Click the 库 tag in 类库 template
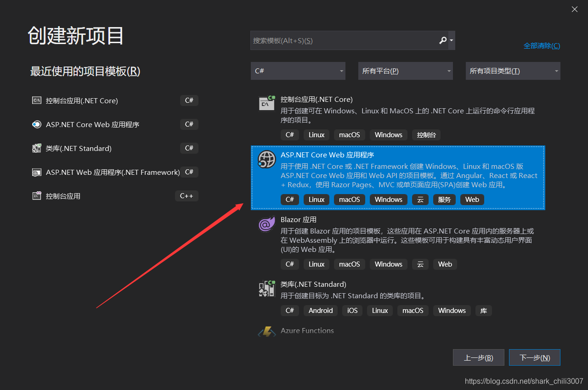The width and height of the screenshot is (588, 390). pos(483,311)
